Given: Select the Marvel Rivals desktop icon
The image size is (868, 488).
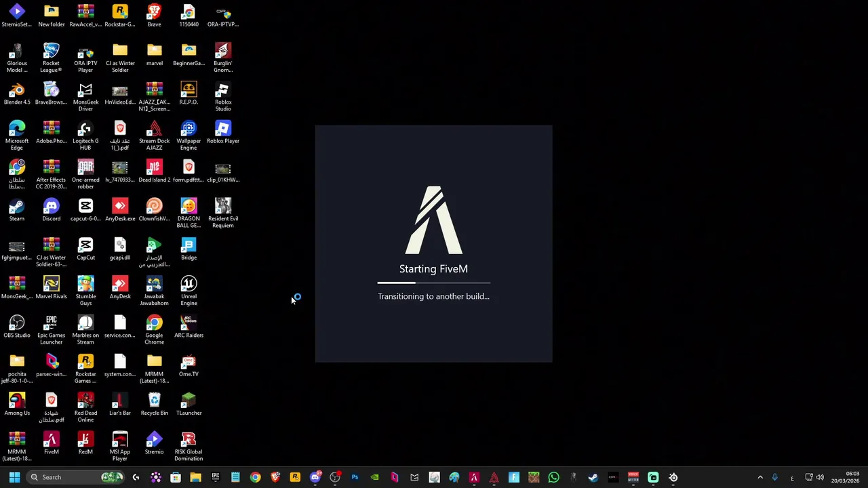Looking at the screenshot, I should click(x=51, y=288).
